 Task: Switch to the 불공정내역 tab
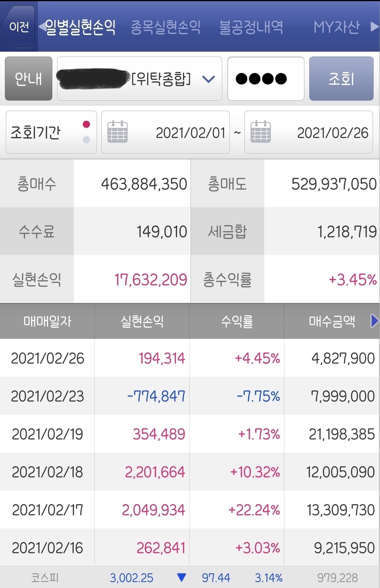[x=251, y=27]
